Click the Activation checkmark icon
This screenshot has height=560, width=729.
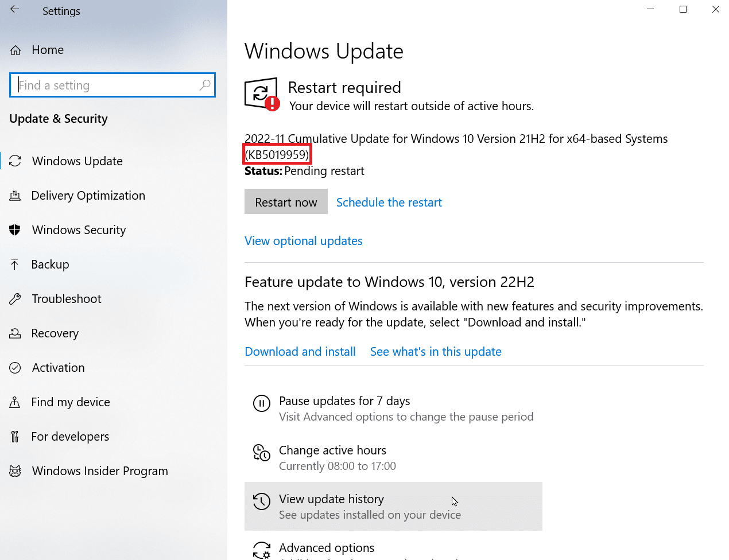[15, 367]
